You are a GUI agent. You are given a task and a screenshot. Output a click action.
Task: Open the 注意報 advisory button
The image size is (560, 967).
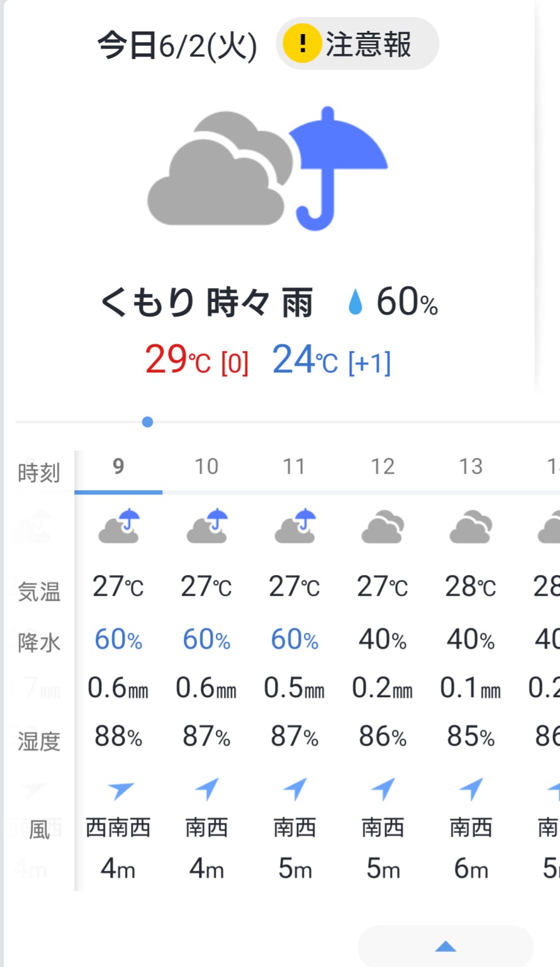(x=357, y=44)
